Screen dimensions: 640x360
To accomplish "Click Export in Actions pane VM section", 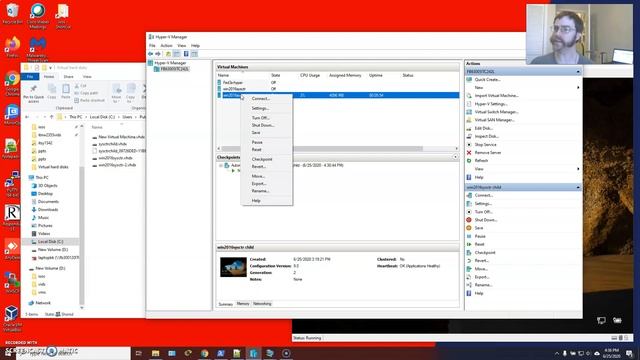I will pos(482,277).
